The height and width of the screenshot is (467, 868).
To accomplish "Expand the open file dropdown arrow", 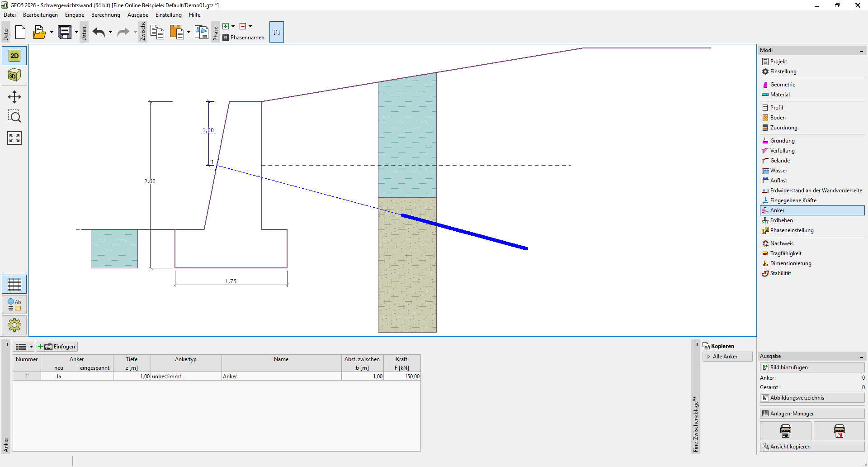I will [52, 32].
